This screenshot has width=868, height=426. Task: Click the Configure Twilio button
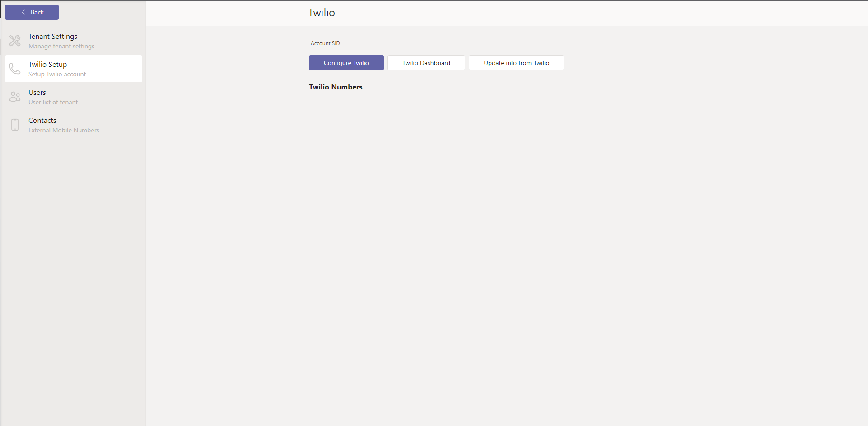click(346, 63)
